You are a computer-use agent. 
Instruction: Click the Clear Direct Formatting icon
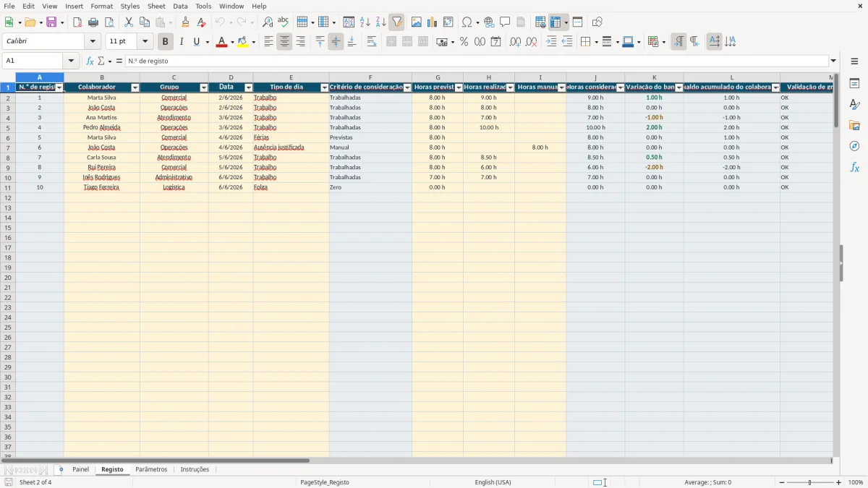point(202,22)
